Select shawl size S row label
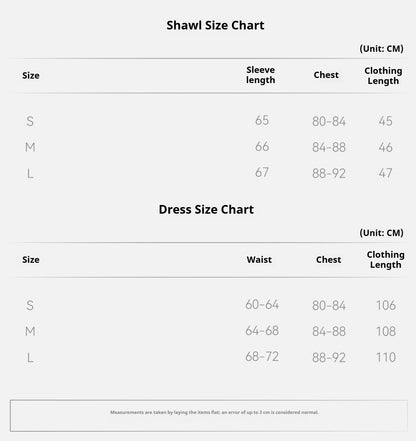This screenshot has width=416, height=441. (30, 121)
